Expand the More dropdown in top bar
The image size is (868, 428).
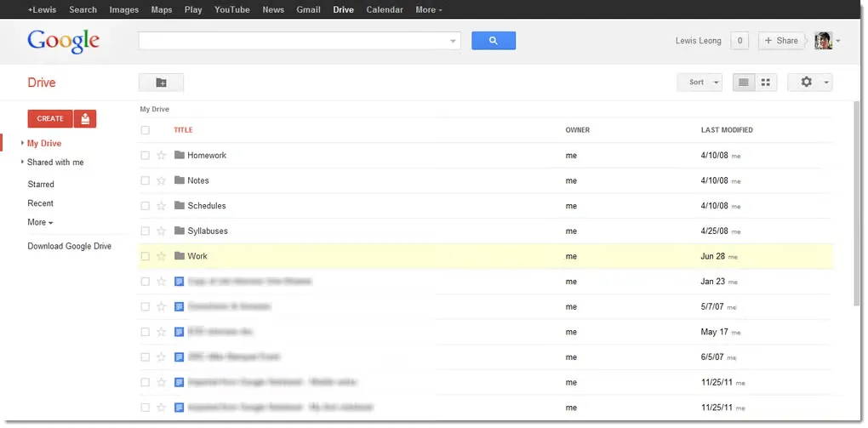[428, 9]
